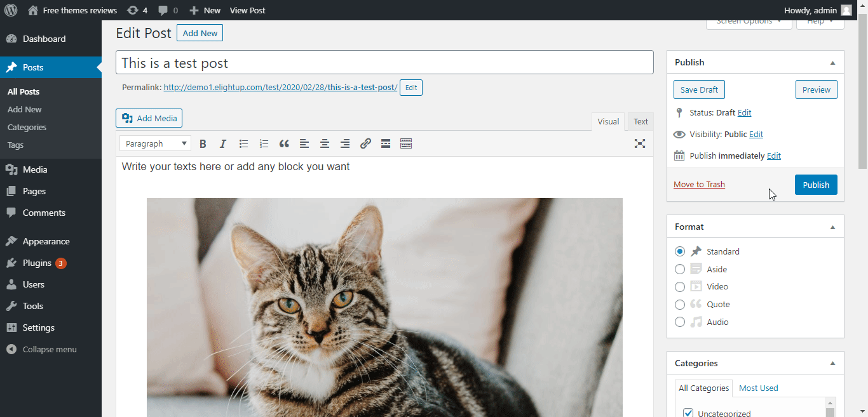Screen dimensions: 868x417
Task: Collapse the Format panel
Action: coord(832,227)
